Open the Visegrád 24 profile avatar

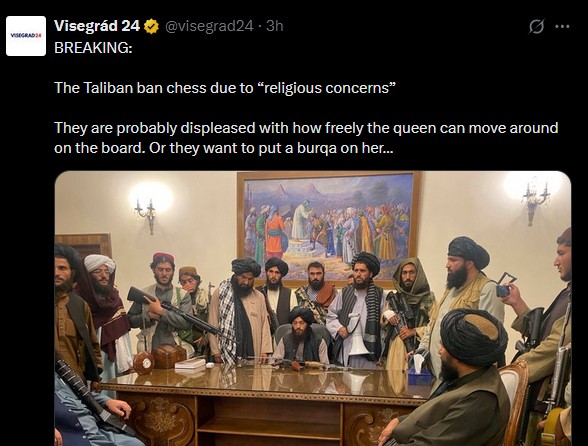coord(26,36)
